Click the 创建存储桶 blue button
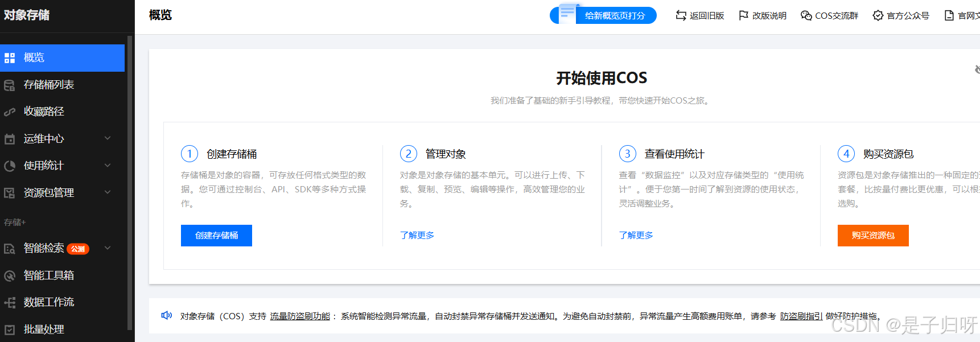980x342 pixels. pyautogui.click(x=216, y=236)
